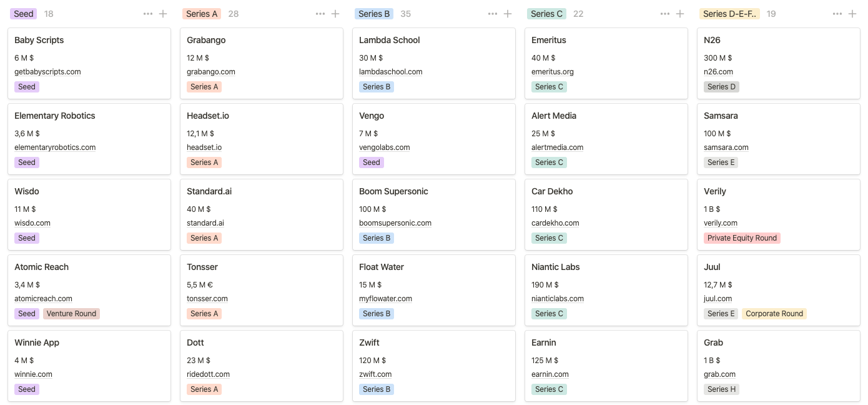The height and width of the screenshot is (405, 868).
Task: Open the verily.com link
Action: pos(721,223)
